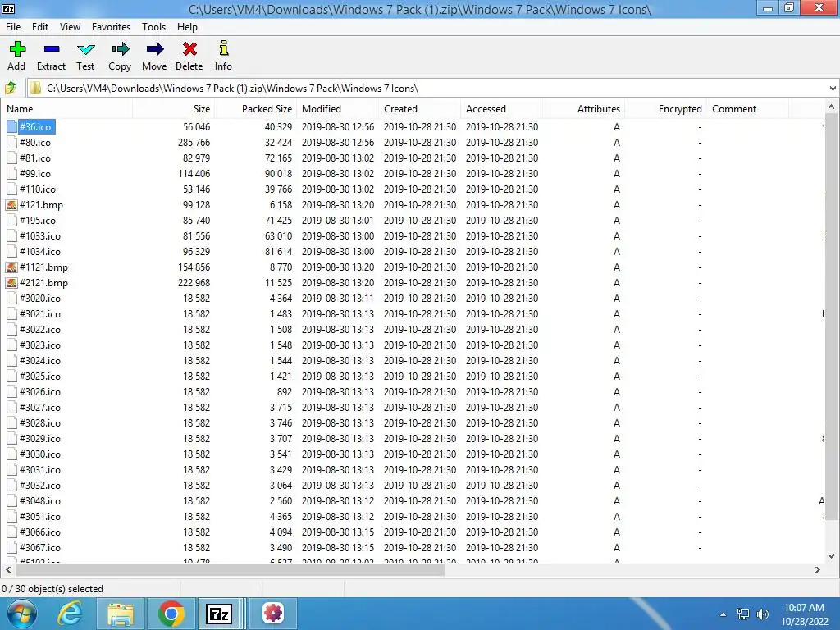The width and height of the screenshot is (840, 630).
Task: Click the volume speaker tray icon
Action: (762, 614)
